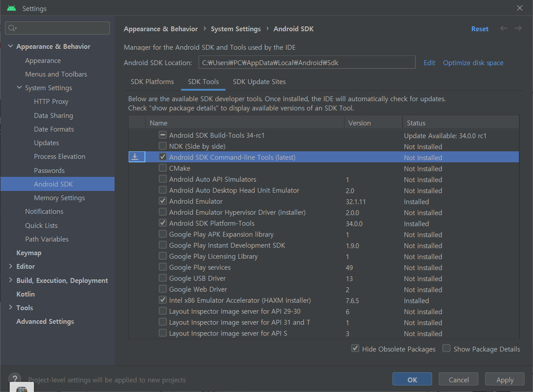Viewport: 533px width, 392px height.
Task: Click the back navigation arrow
Action: click(503, 29)
